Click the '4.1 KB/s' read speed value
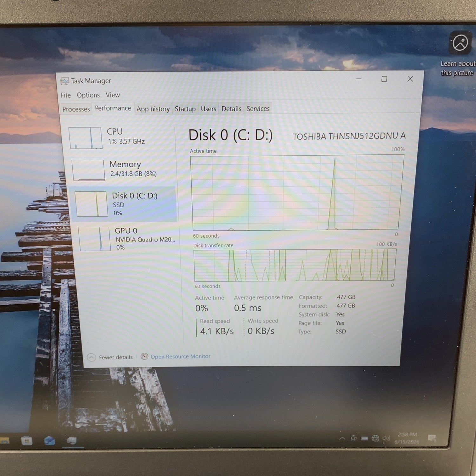The image size is (476, 476). pos(217,331)
